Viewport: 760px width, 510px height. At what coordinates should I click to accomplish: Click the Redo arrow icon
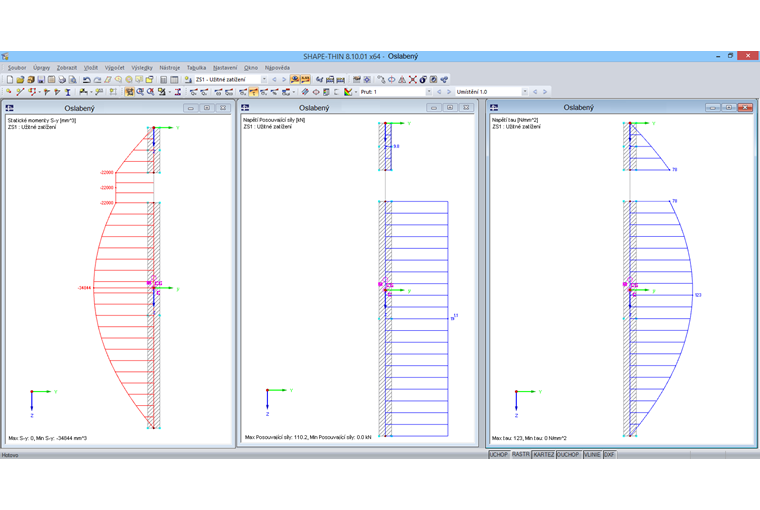point(97,80)
